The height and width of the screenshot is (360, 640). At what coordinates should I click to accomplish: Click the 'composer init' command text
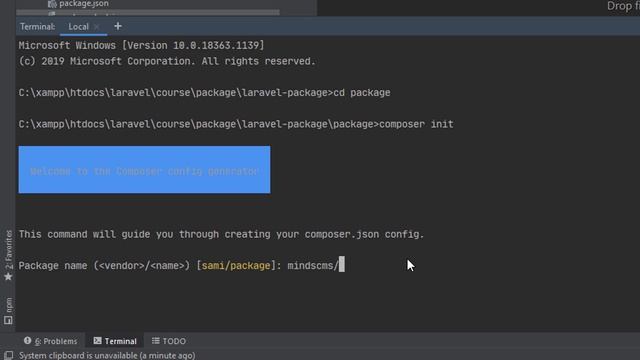[x=416, y=124]
